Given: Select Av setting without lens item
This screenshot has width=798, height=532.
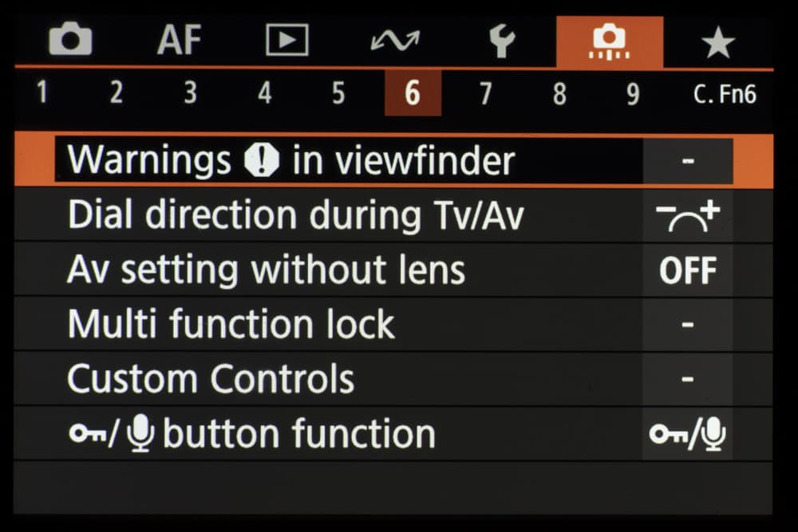Looking at the screenshot, I should click(266, 270).
